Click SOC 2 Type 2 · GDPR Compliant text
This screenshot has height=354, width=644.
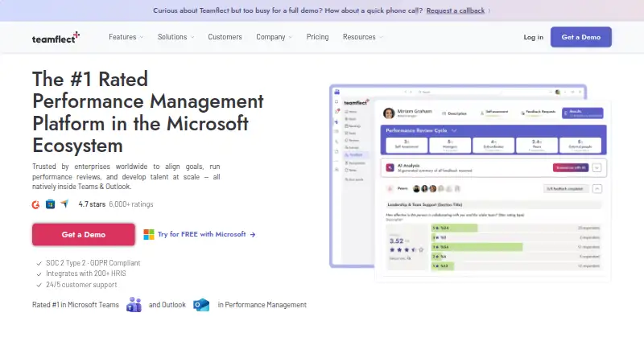93,263
